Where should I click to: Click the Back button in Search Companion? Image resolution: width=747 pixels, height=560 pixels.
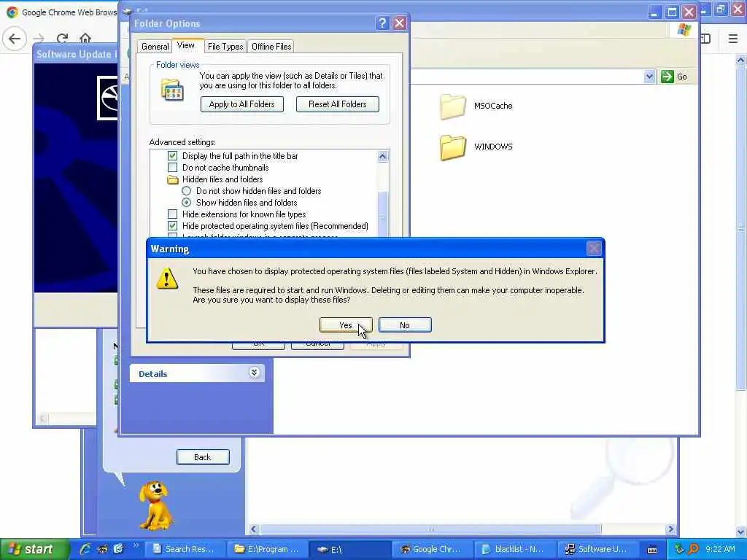click(203, 457)
